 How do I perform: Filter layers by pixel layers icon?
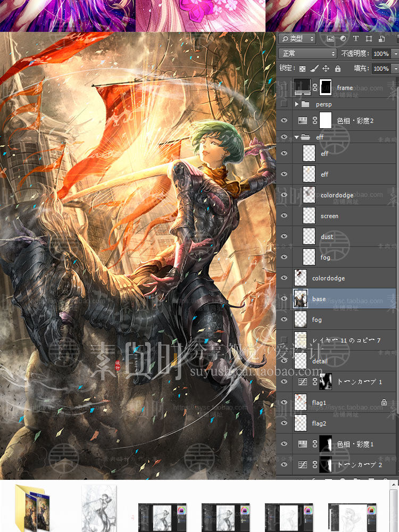[x=330, y=39]
